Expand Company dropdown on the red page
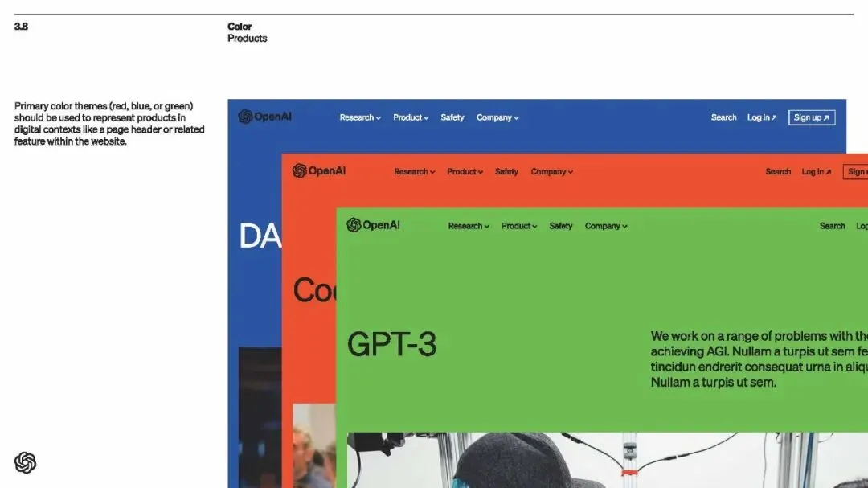The width and height of the screenshot is (868, 488). 551,172
